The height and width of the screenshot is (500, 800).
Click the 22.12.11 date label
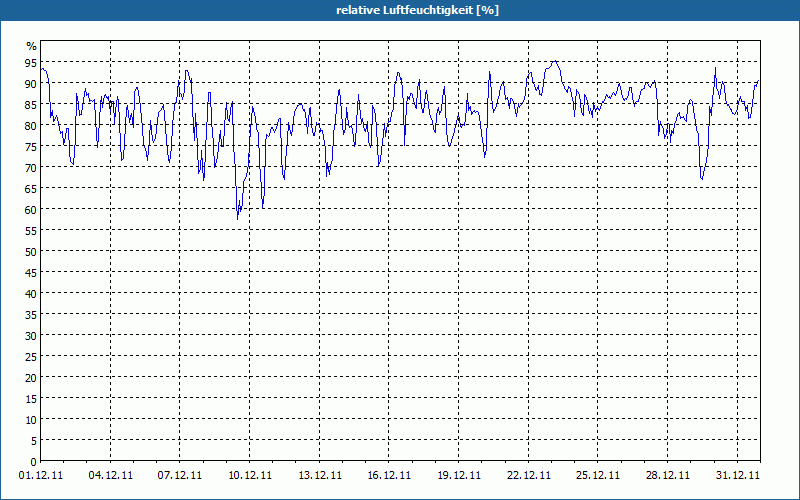pyautogui.click(x=529, y=475)
